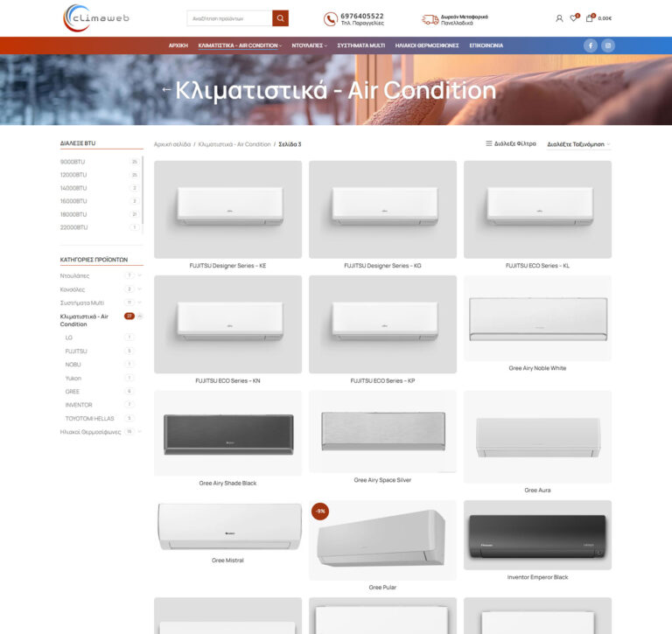Click the Climaweb logo
The width and height of the screenshot is (672, 634).
point(96,18)
